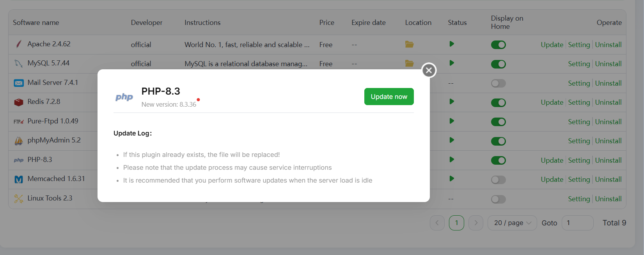Click the Memcached M icon
The image size is (644, 255).
[x=19, y=179]
